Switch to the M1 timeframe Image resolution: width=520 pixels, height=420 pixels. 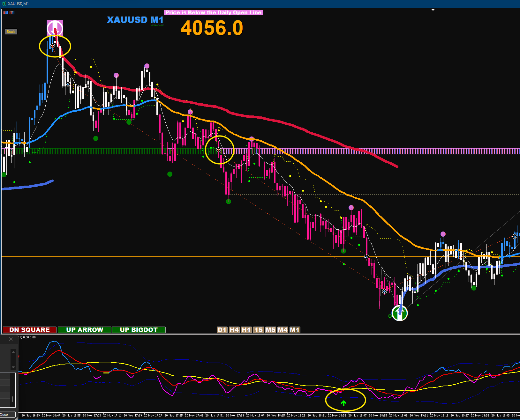click(295, 330)
